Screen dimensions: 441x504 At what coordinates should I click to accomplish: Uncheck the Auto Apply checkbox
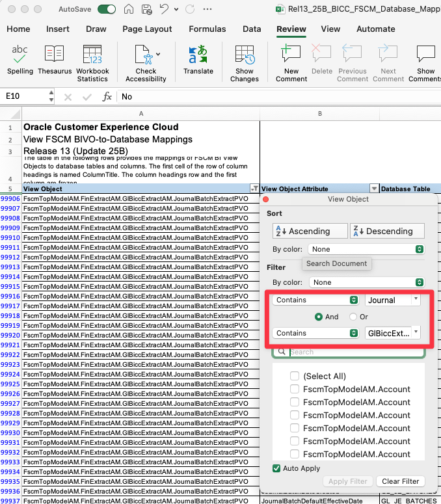(277, 468)
